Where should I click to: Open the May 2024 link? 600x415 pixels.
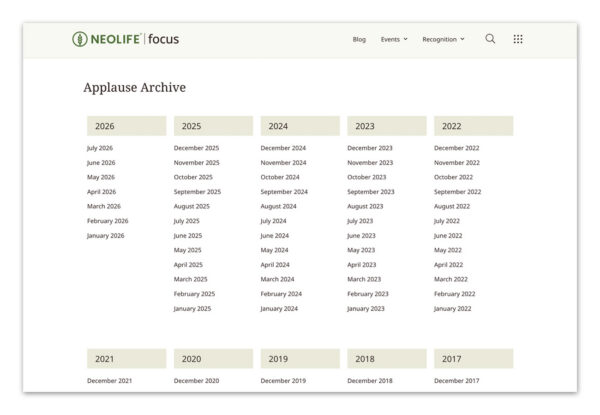[x=274, y=250]
